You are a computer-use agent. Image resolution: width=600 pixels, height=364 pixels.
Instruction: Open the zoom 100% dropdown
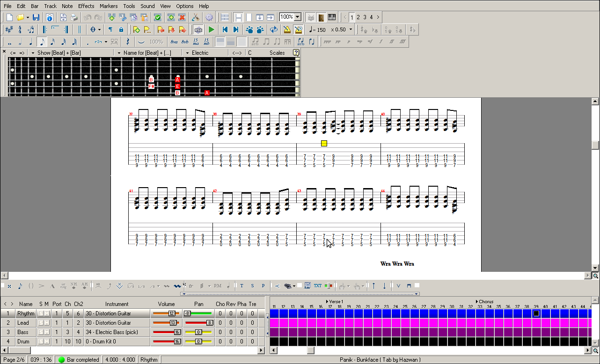(298, 17)
